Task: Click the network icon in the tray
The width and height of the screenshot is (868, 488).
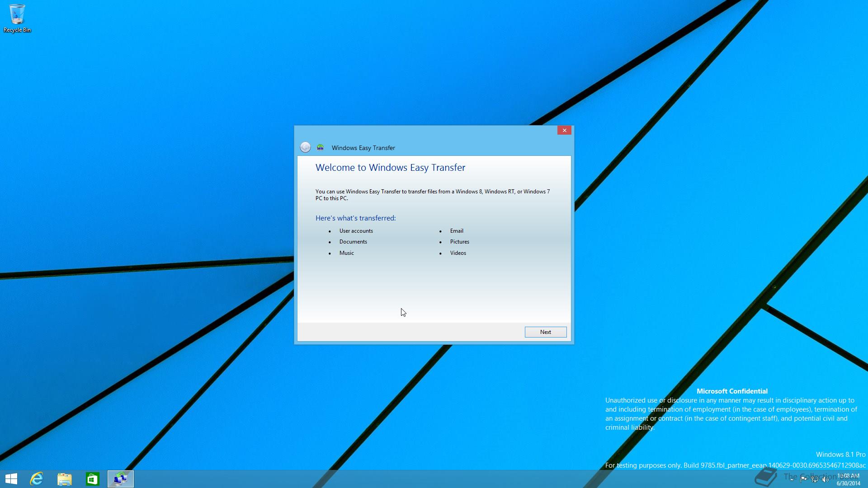Action: click(x=815, y=479)
